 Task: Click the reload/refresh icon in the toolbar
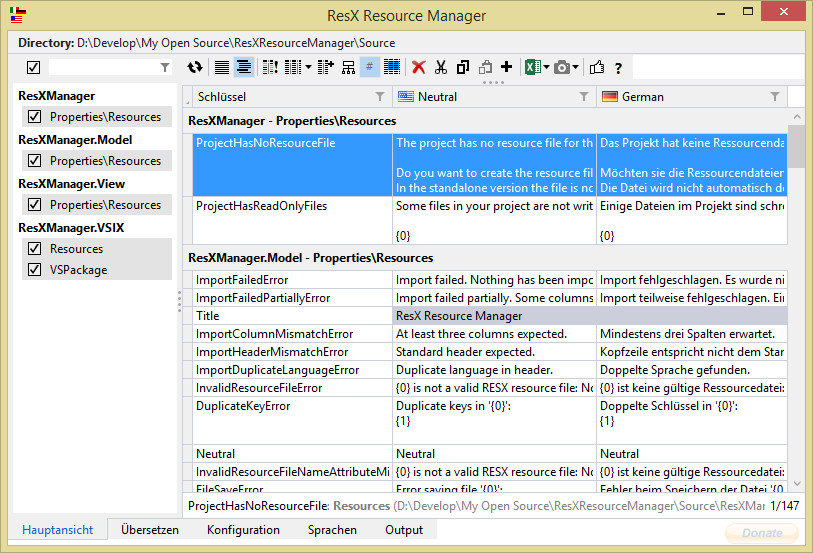195,67
